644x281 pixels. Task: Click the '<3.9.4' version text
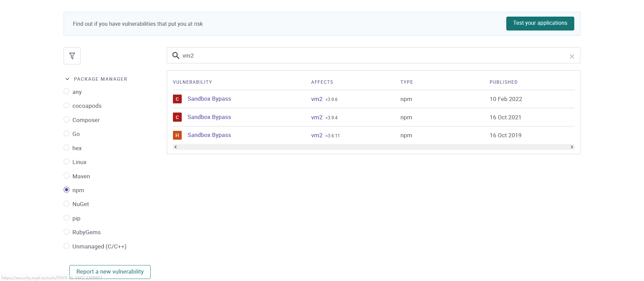pyautogui.click(x=332, y=118)
